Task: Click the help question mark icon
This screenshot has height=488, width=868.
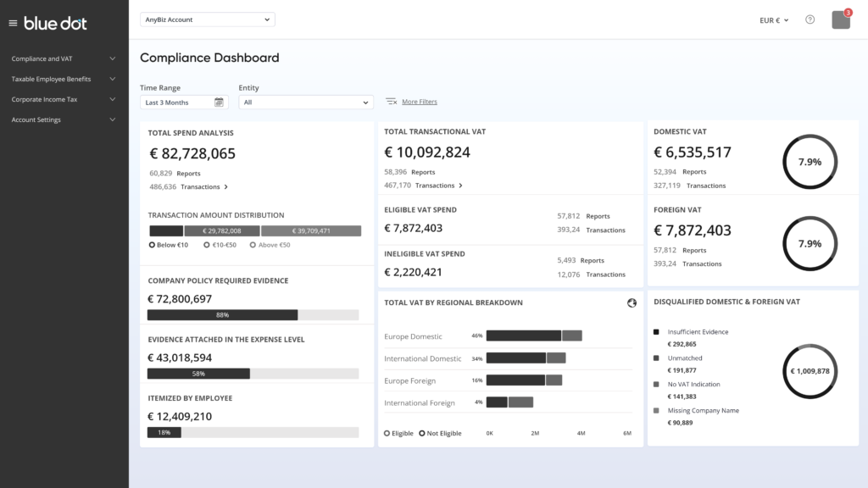Action: [810, 19]
